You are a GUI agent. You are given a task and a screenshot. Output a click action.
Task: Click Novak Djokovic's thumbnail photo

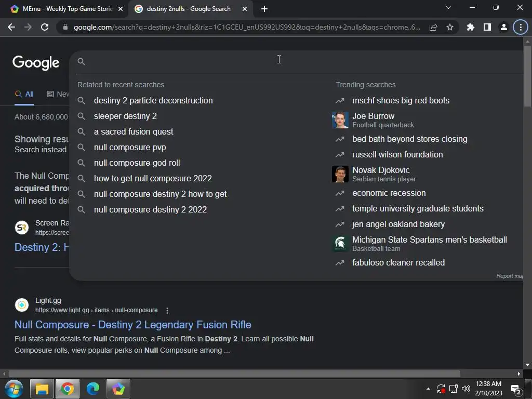coord(340,174)
